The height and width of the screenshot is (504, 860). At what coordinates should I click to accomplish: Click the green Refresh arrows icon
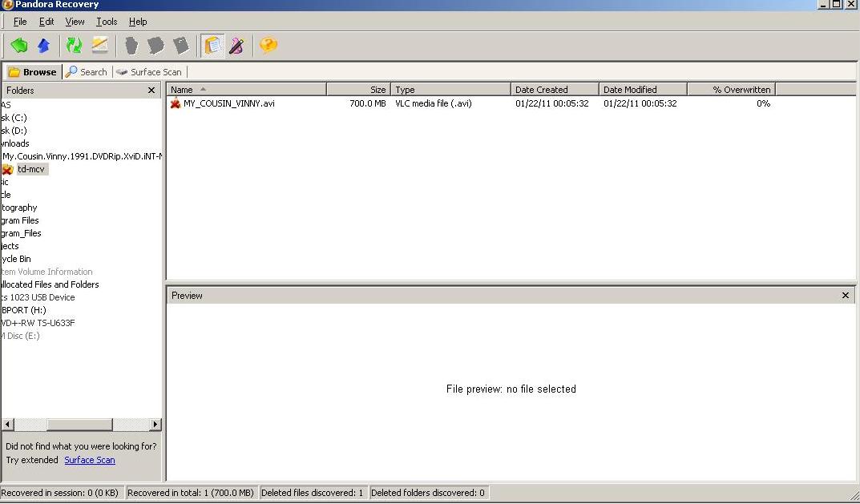[74, 45]
